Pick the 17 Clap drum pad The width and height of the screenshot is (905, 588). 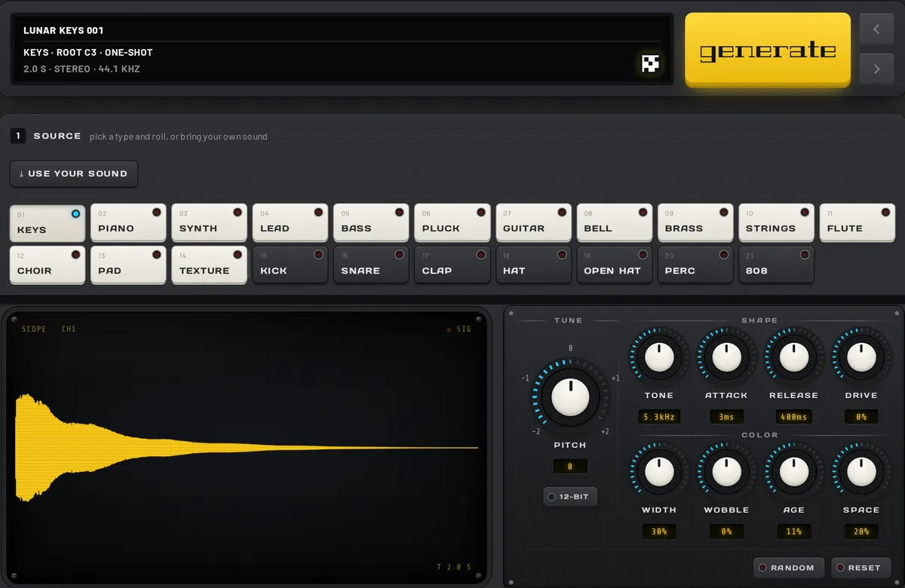pos(452,265)
